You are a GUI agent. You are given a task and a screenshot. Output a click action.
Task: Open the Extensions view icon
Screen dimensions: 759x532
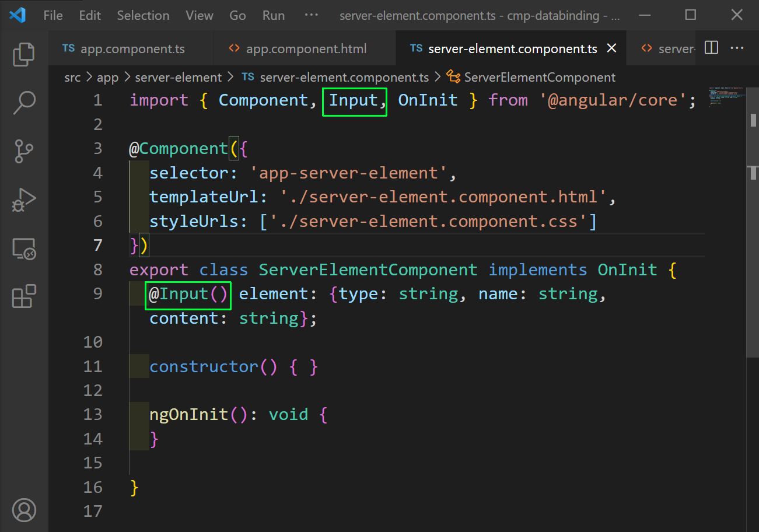24,297
